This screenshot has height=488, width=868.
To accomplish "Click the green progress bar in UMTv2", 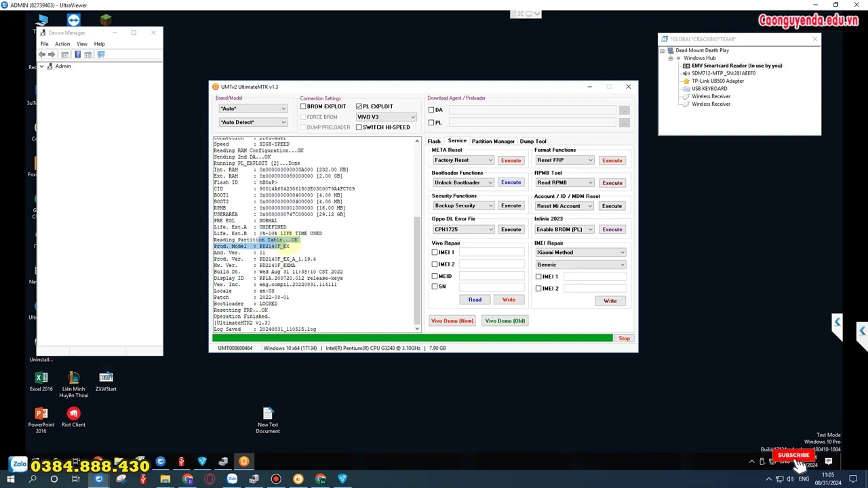I will (412, 338).
